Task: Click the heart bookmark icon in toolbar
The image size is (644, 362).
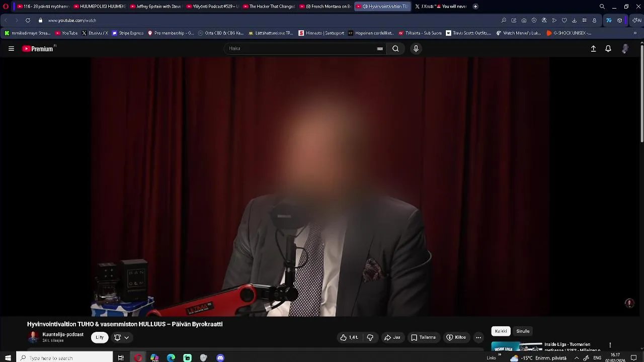Action: point(564,20)
